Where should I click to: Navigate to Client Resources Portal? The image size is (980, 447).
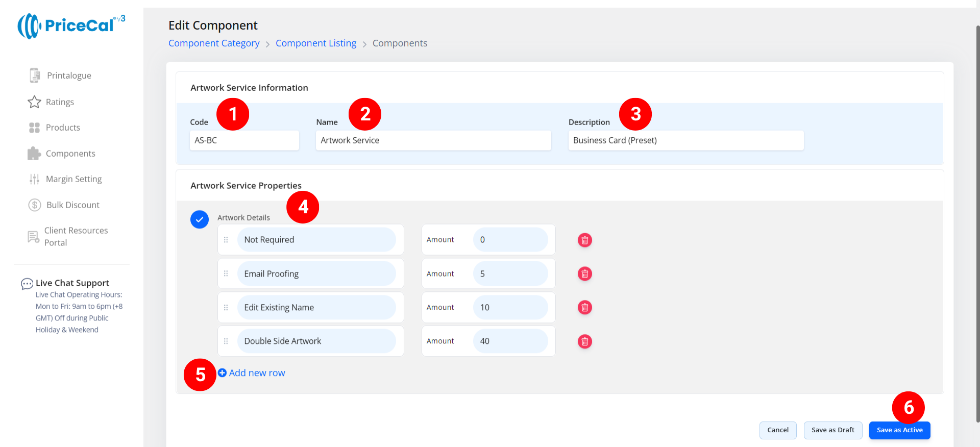(76, 237)
